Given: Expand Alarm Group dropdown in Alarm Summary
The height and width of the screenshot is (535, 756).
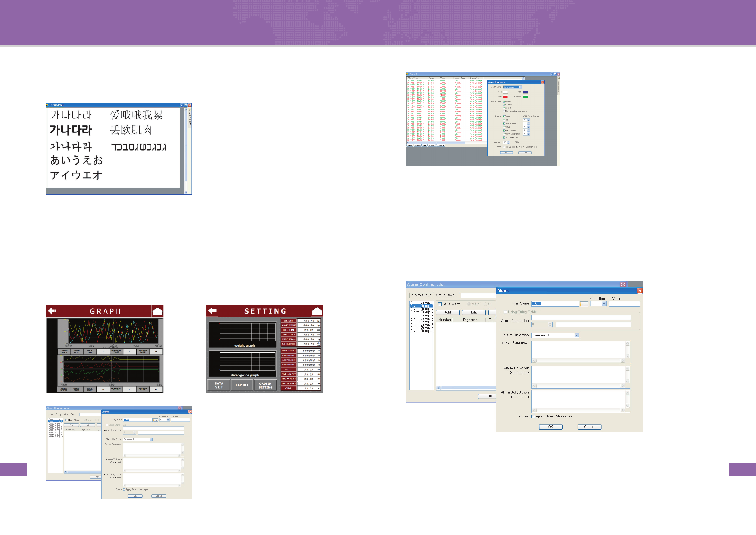Looking at the screenshot, I should [x=521, y=87].
